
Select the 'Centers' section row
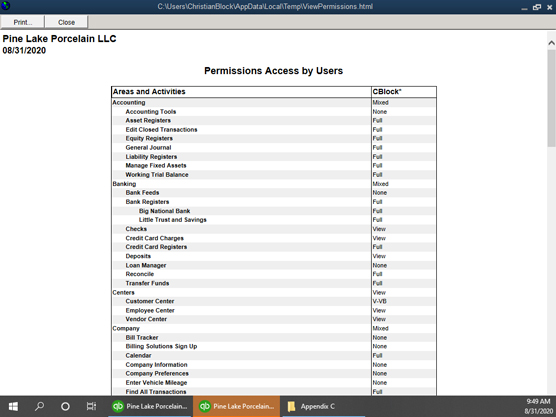274,293
